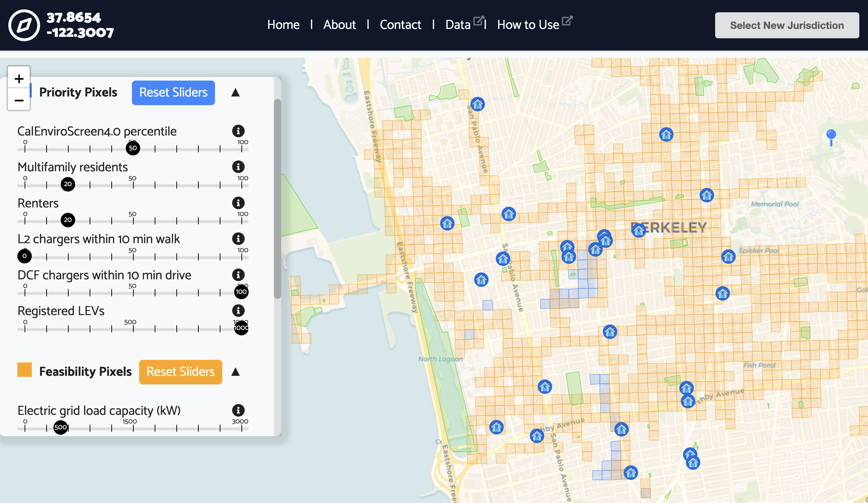Zoom in the map with plus button

(x=19, y=78)
